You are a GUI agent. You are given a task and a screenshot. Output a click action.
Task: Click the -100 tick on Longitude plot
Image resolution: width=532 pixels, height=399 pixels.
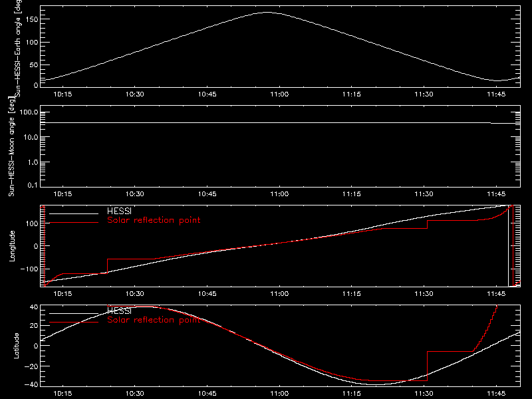tap(29, 269)
